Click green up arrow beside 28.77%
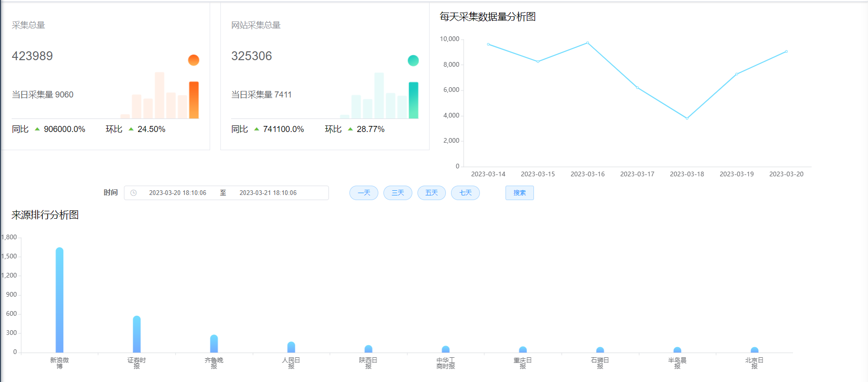Viewport: 868px width, 382px height. [350, 129]
